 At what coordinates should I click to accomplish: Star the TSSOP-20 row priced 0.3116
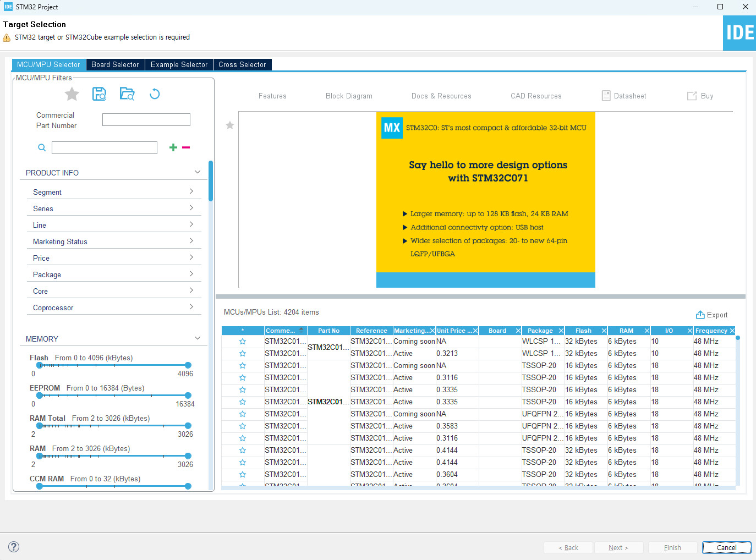(x=243, y=378)
